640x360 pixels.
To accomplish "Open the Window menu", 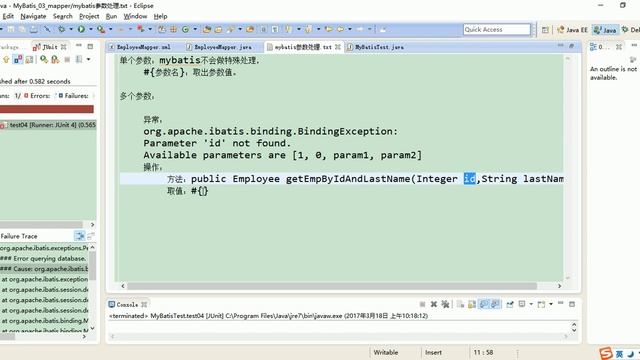I will (135, 16).
